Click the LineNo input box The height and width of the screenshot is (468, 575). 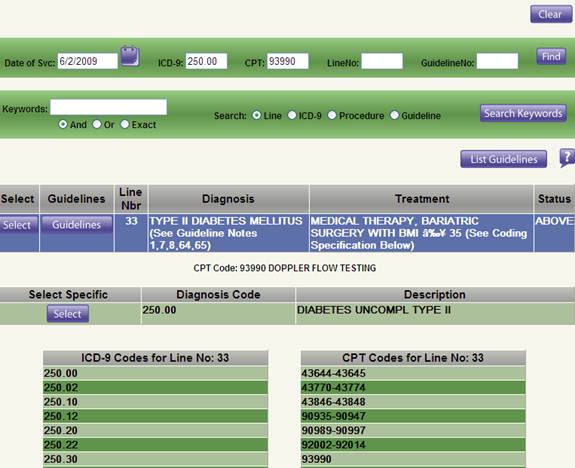(382, 61)
